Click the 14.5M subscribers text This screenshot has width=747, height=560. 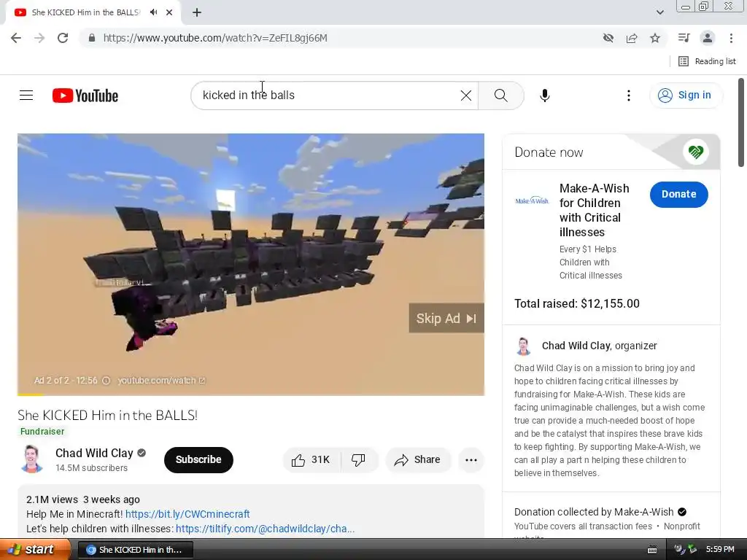tap(91, 468)
